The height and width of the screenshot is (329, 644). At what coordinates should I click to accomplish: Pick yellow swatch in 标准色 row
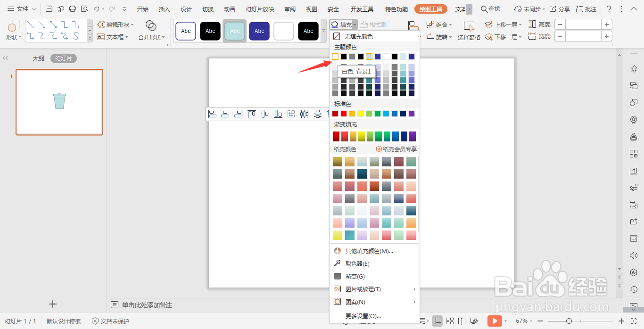[361, 114]
